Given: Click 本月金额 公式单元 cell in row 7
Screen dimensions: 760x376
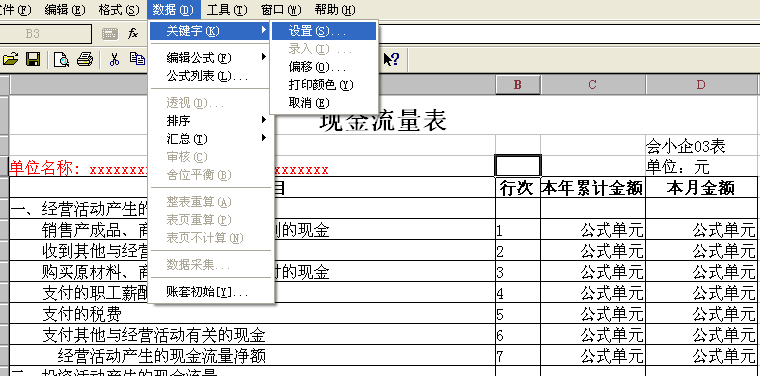Looking at the screenshot, I should click(701, 355).
